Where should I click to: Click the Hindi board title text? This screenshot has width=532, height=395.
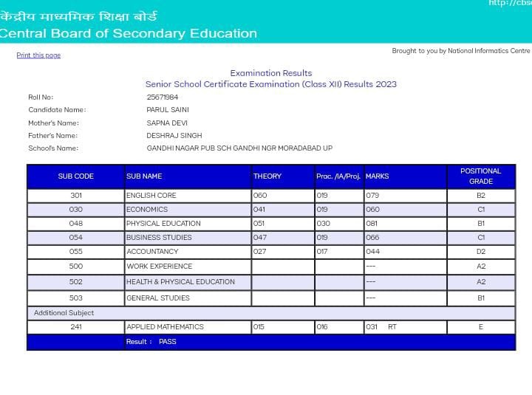click(78, 16)
